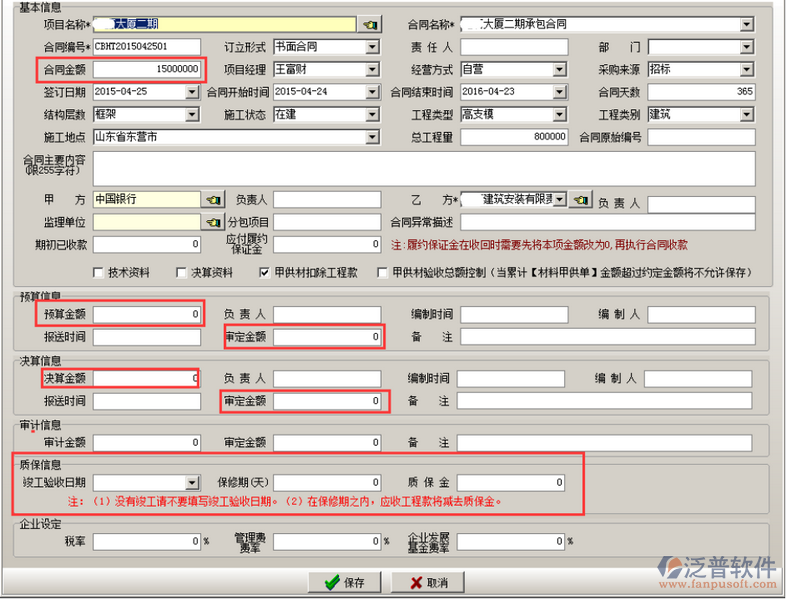This screenshot has height=600, width=787.
Task: Expand the 采购来源 dropdown
Action: click(745, 70)
